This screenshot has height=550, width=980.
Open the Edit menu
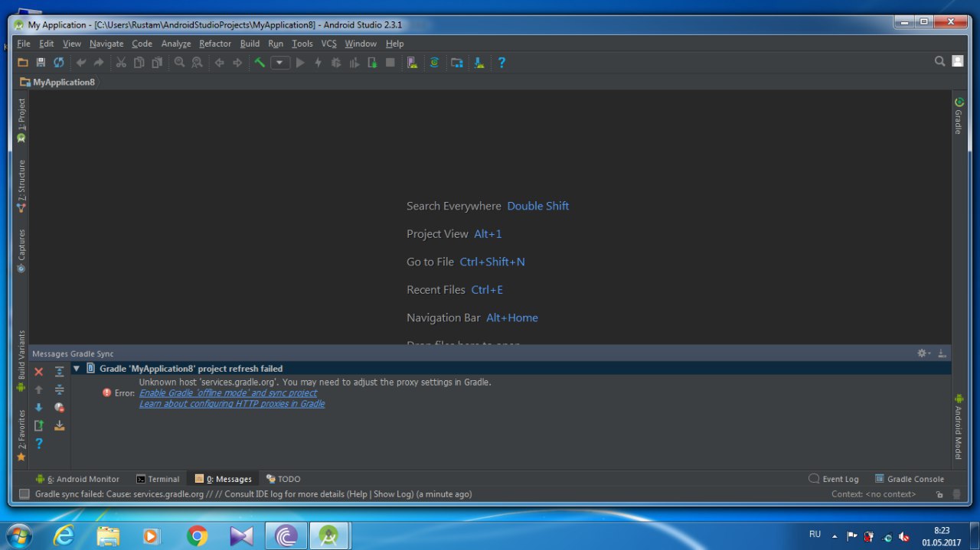tap(47, 44)
